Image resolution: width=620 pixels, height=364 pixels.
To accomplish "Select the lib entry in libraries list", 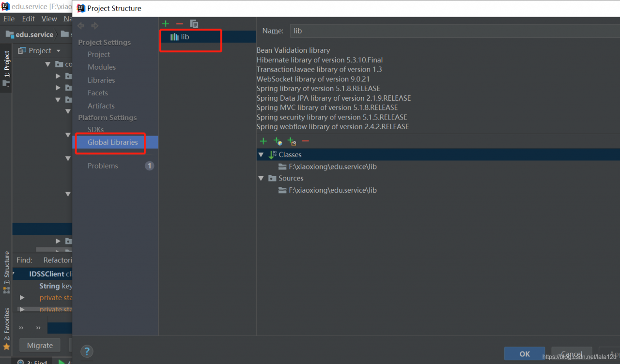I will pyautogui.click(x=207, y=37).
